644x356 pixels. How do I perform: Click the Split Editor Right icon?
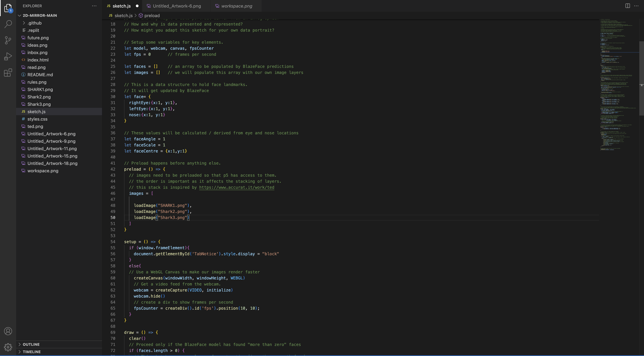[x=628, y=6]
